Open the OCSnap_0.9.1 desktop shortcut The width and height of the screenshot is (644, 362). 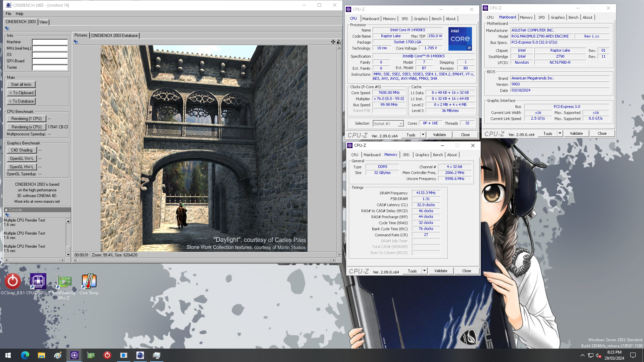click(13, 284)
